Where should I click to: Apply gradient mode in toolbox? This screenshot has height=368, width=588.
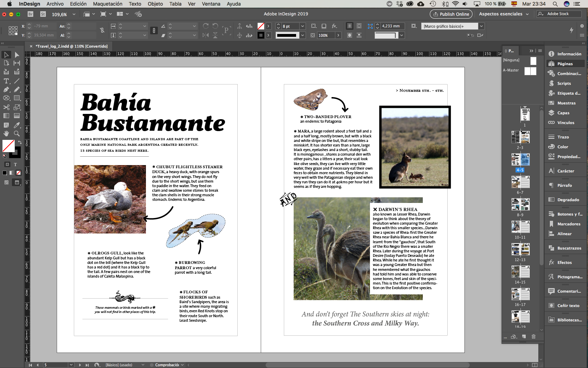(x=12, y=172)
